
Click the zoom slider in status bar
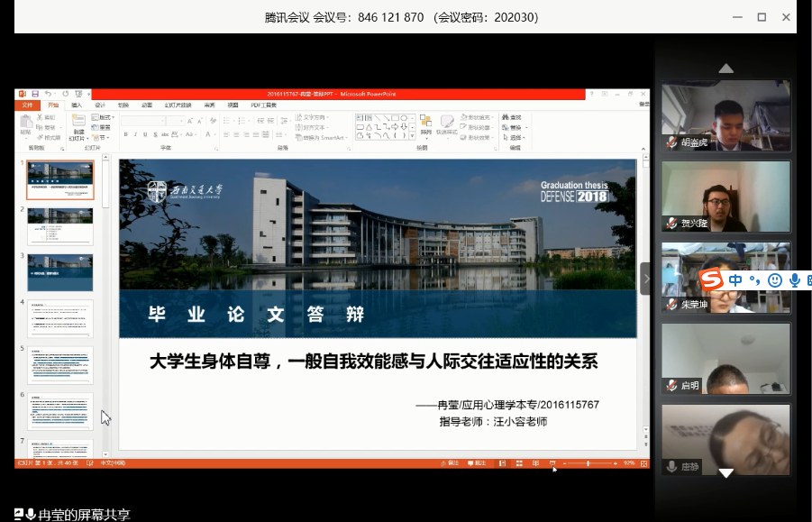(x=589, y=463)
